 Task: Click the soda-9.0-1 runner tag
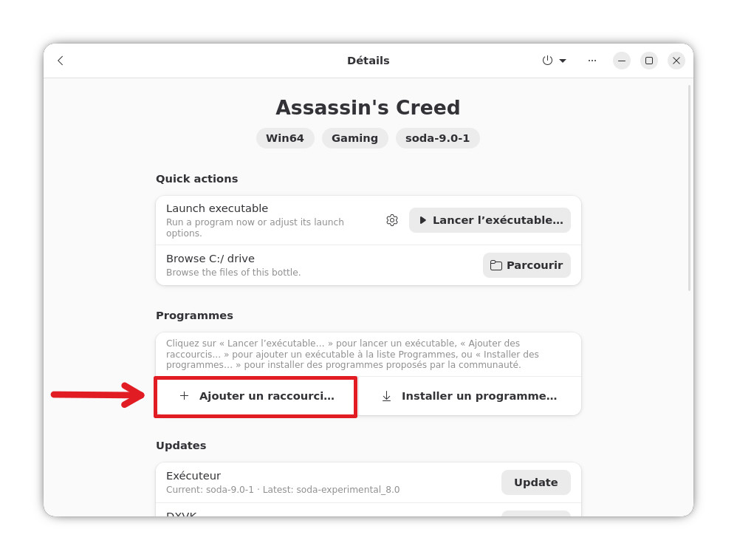(437, 138)
